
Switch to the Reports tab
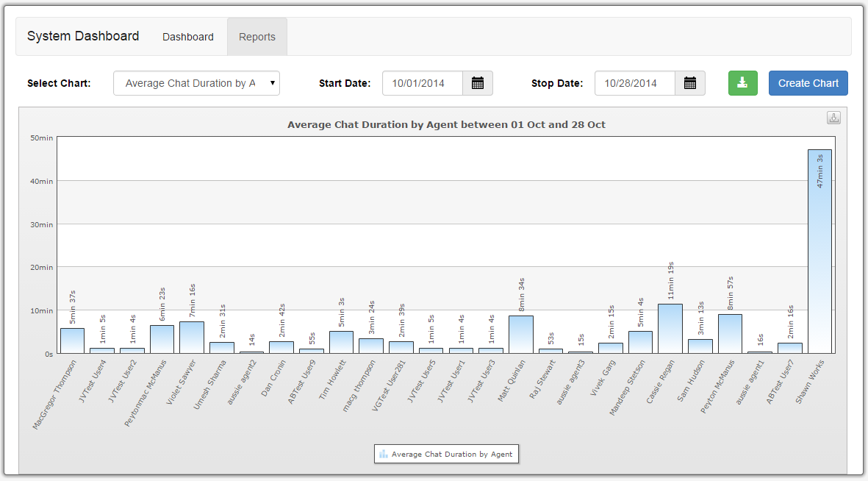(x=257, y=37)
